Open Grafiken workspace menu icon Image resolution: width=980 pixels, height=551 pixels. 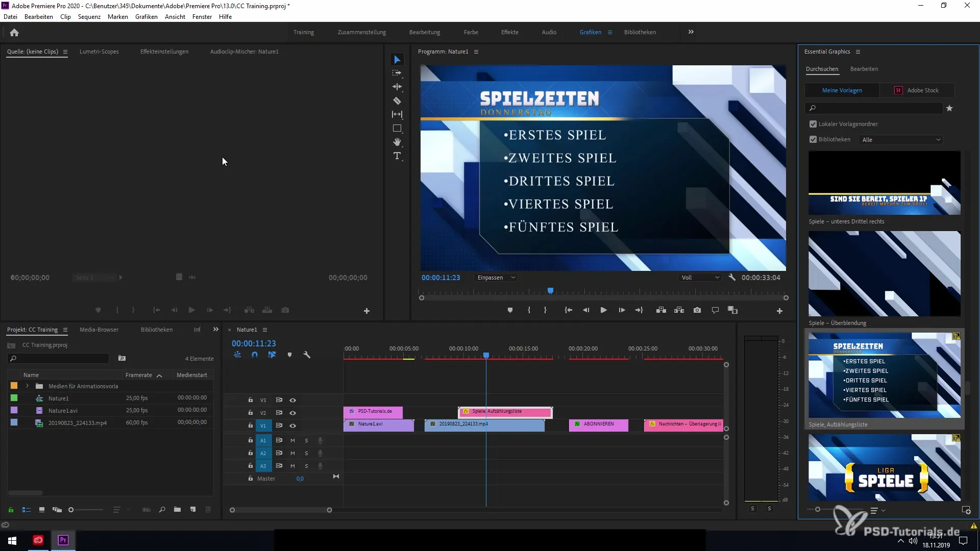click(609, 32)
